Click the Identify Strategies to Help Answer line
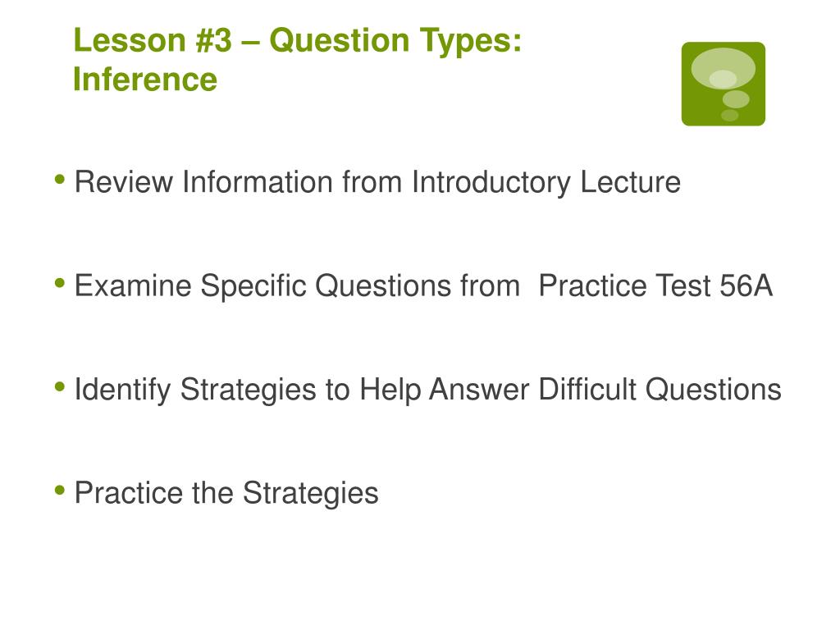This screenshot has width=840, height=630. 428,390
